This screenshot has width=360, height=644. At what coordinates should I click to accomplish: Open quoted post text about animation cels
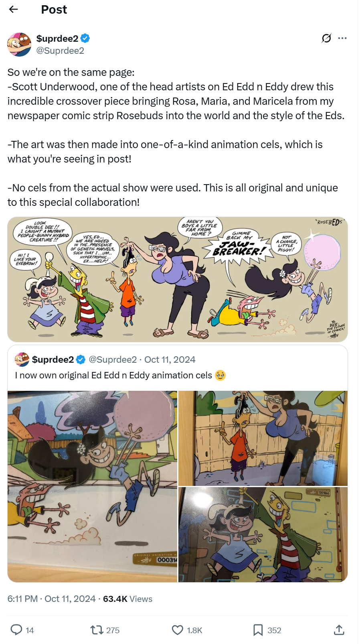[x=113, y=375]
